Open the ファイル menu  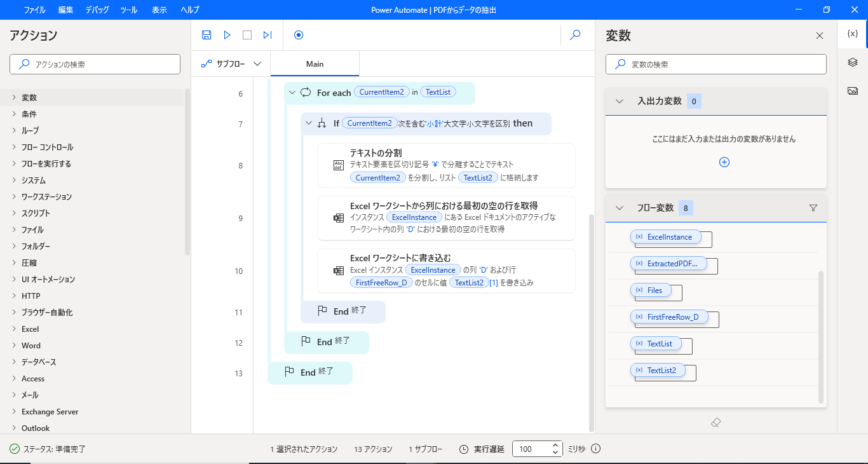point(34,10)
